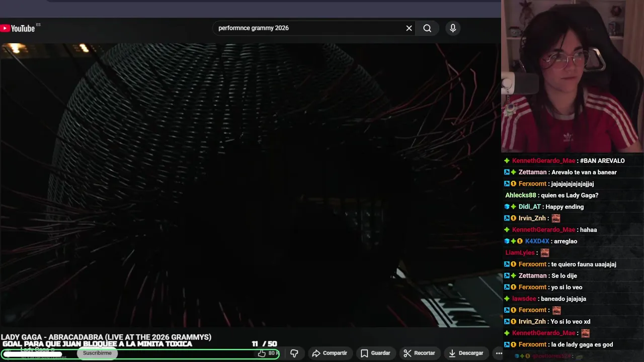Clear the search box with the X icon
This screenshot has width=644, height=362.
click(x=409, y=28)
